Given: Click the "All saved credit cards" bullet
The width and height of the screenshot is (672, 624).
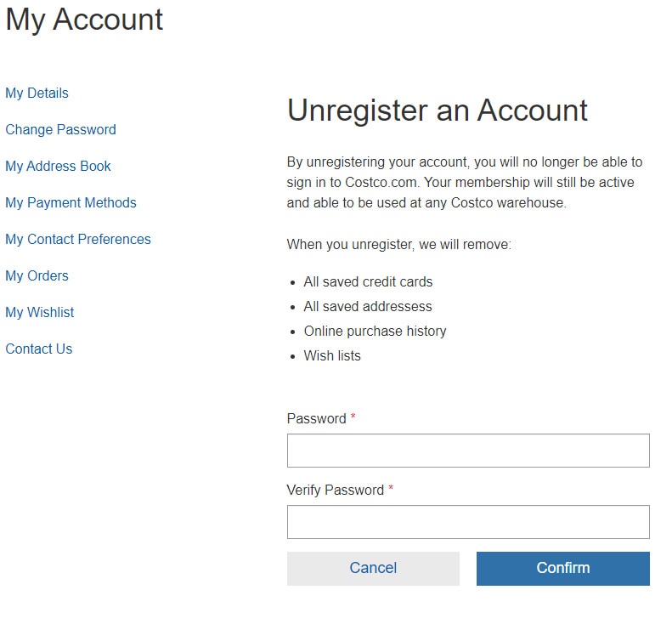Looking at the screenshot, I should [x=368, y=281].
